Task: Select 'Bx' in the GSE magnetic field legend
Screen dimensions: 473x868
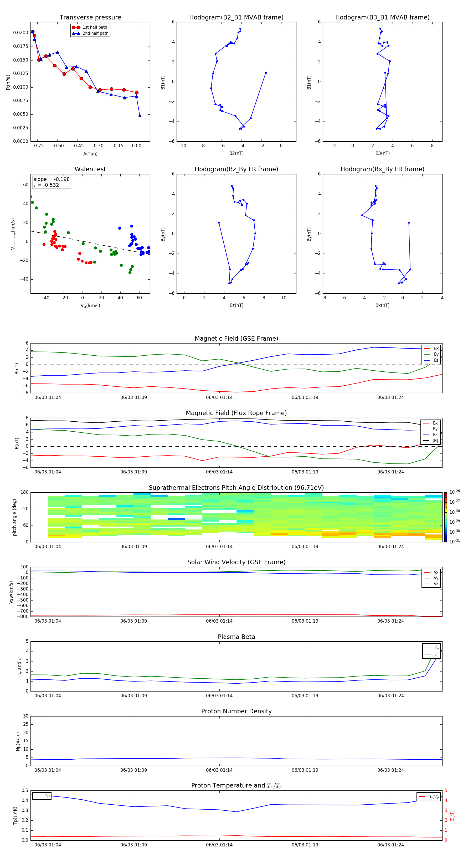Action: (431, 349)
